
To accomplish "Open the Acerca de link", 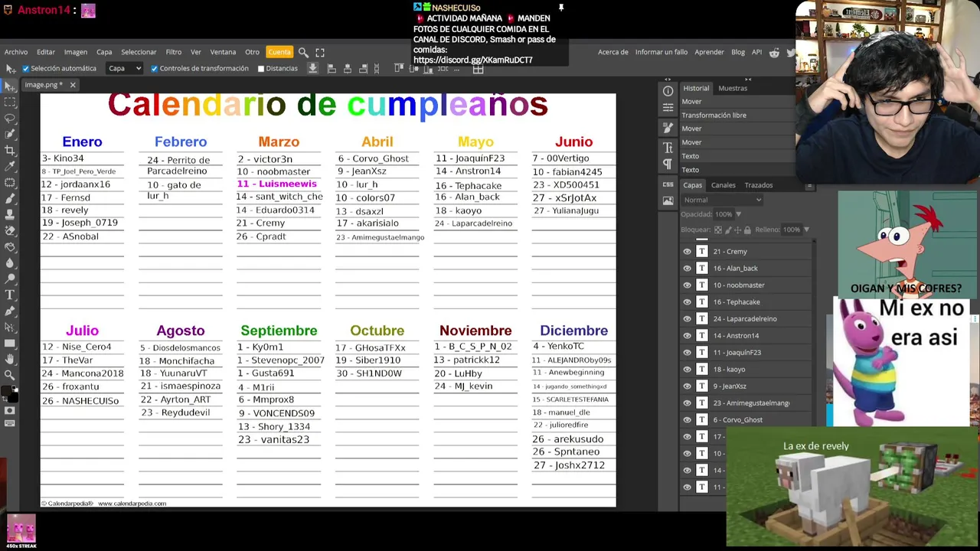I will (613, 52).
